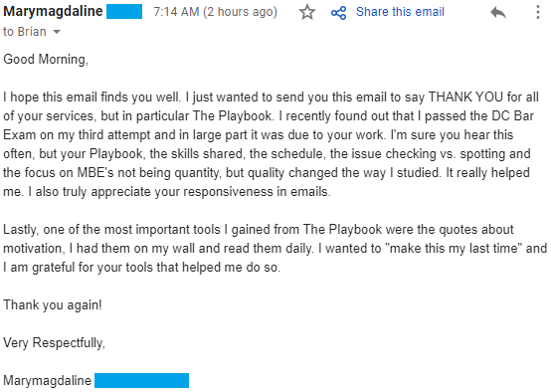Click the sender name Marymagdaline in header
The height and width of the screenshot is (392, 551).
53,11
